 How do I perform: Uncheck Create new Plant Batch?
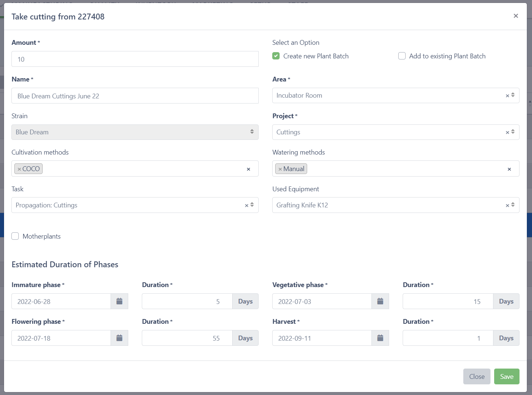[276, 56]
